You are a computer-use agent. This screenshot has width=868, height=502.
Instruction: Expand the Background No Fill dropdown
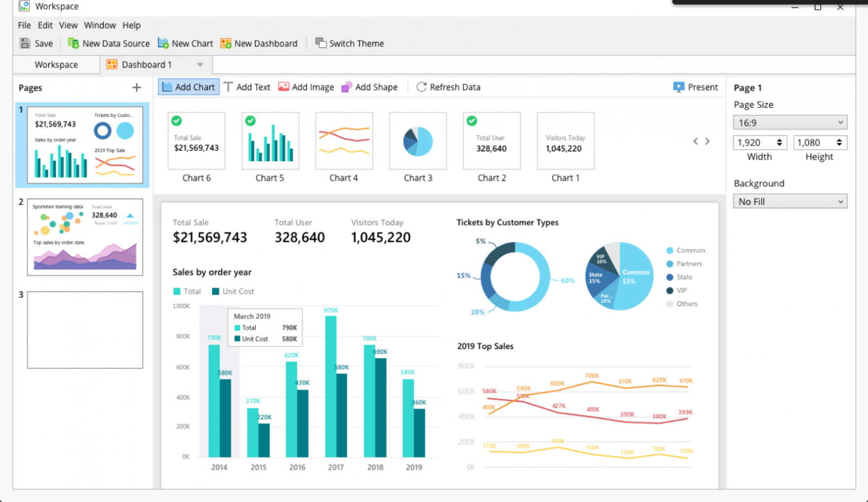(790, 201)
